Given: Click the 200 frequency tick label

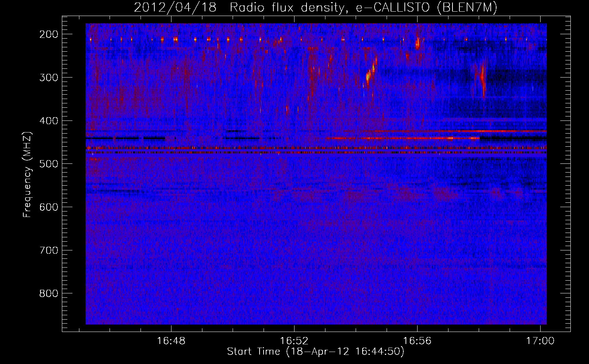Looking at the screenshot, I should click(x=48, y=34).
